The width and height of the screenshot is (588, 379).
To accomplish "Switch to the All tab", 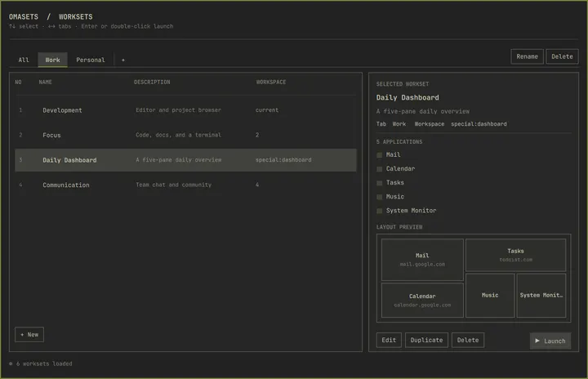I will tap(24, 60).
